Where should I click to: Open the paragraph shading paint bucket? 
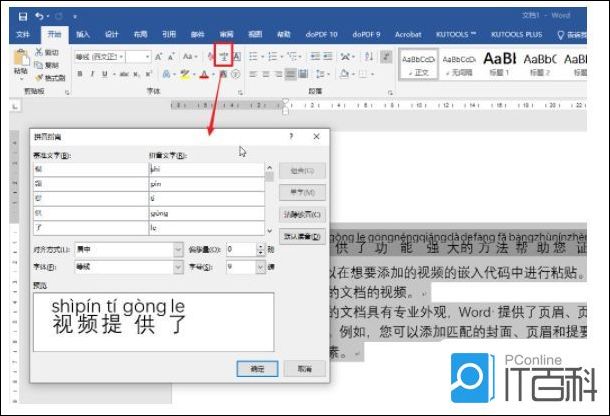344,74
